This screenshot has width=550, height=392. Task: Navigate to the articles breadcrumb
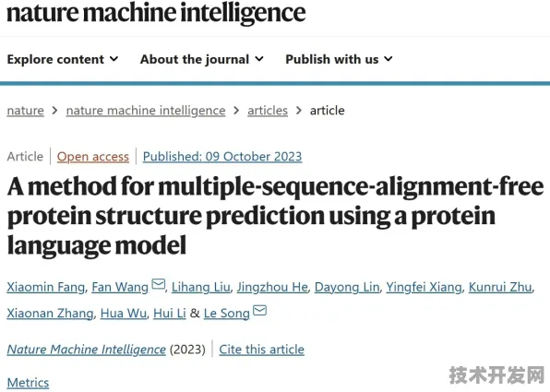tap(268, 111)
